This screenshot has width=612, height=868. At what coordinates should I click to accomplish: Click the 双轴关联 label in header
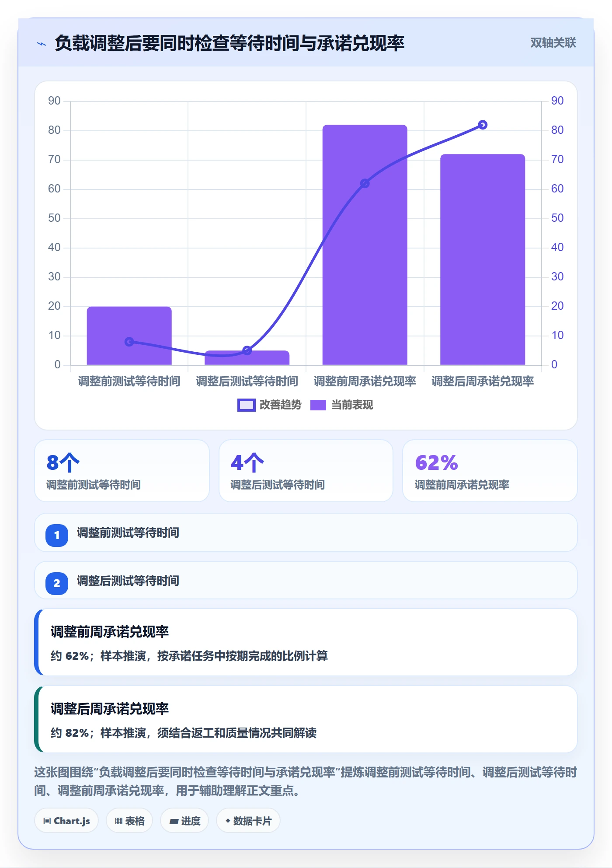click(x=553, y=43)
